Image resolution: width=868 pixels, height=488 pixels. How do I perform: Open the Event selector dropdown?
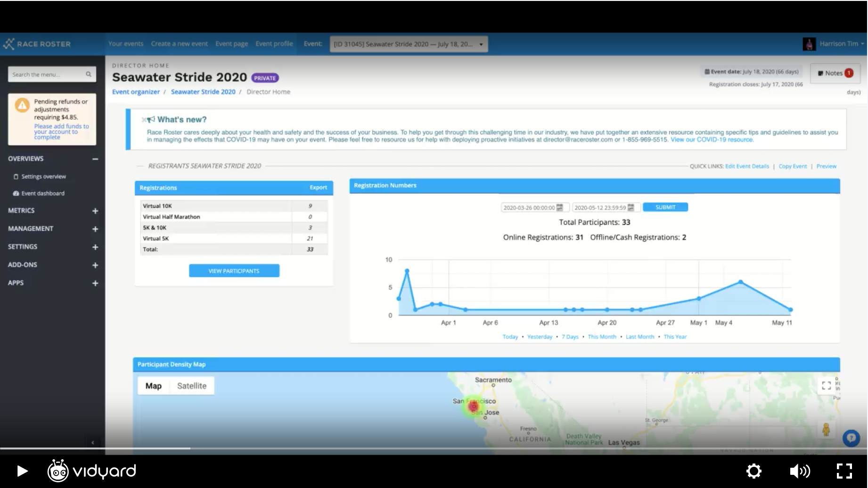(409, 44)
